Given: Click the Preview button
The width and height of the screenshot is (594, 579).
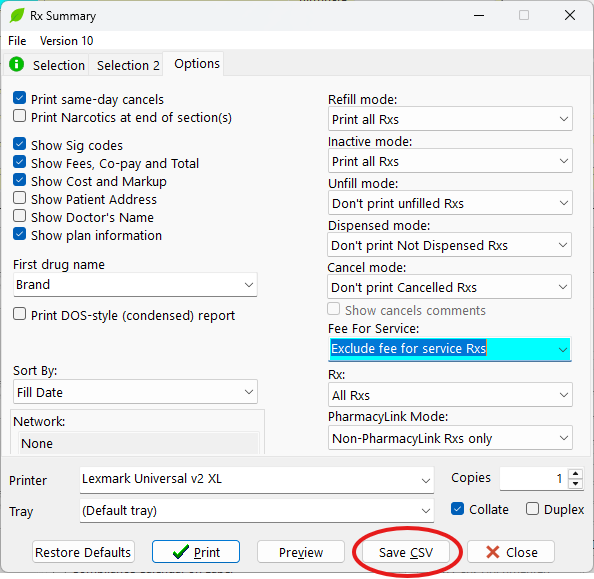Looking at the screenshot, I should [301, 552].
